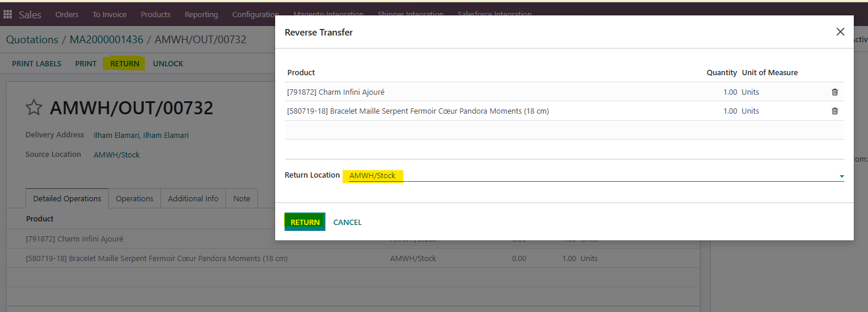Click the Return Location input field
Image resolution: width=868 pixels, height=312 pixels.
(593, 176)
